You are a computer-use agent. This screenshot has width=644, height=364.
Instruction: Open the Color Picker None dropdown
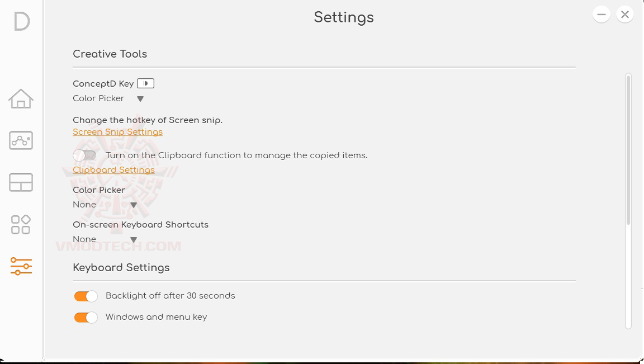pyautogui.click(x=134, y=205)
